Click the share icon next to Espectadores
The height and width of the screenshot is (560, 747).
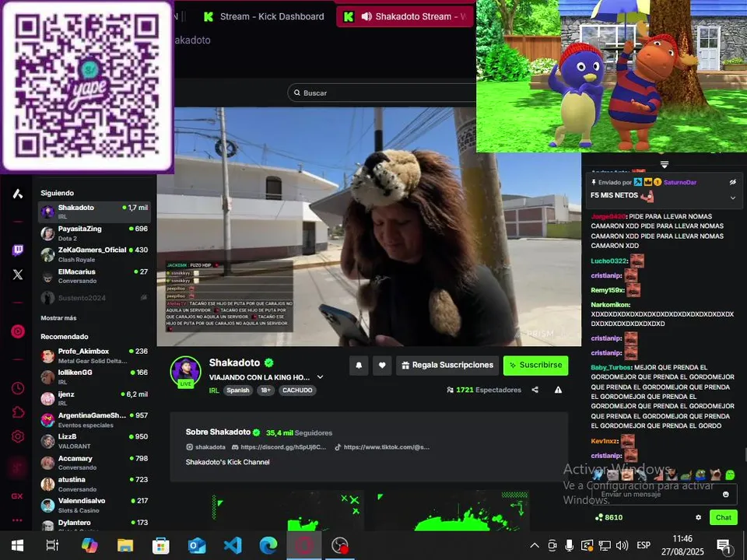tap(535, 390)
